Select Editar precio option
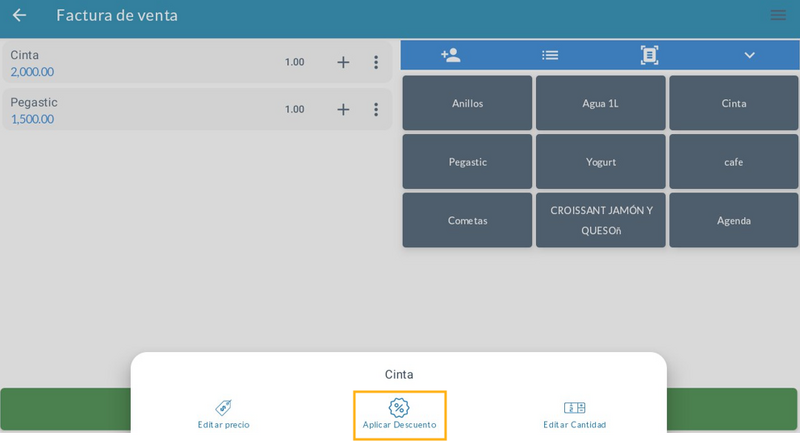Viewport: 800px width, 441px height. [x=224, y=414]
